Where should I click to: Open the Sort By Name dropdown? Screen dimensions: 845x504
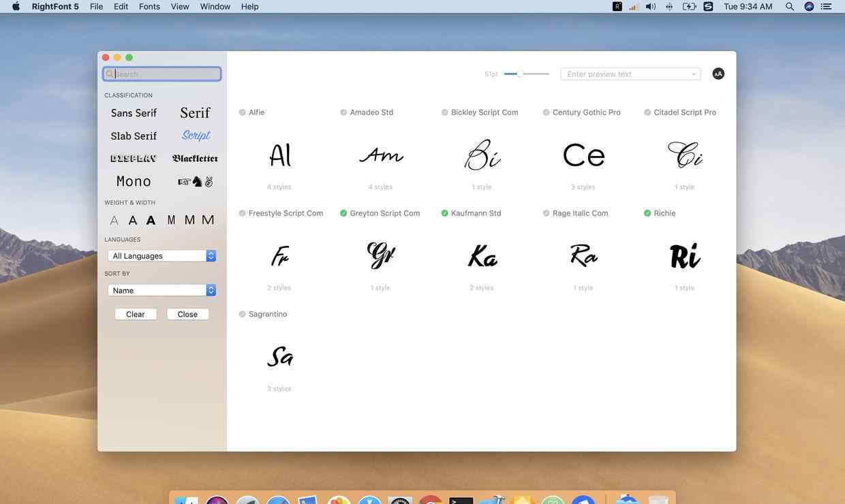click(x=162, y=290)
